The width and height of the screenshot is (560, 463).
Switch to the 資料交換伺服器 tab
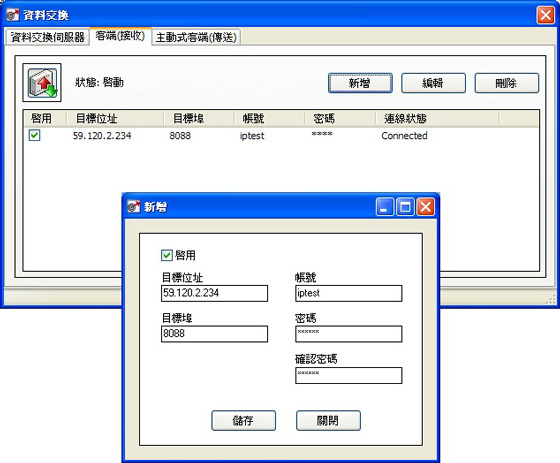[x=47, y=37]
